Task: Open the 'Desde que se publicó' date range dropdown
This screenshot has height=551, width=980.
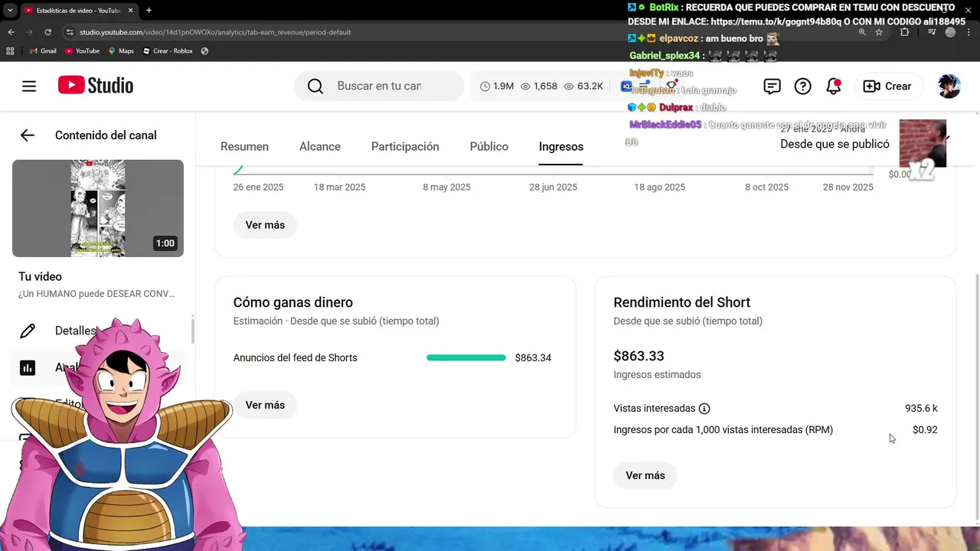Action: point(835,144)
